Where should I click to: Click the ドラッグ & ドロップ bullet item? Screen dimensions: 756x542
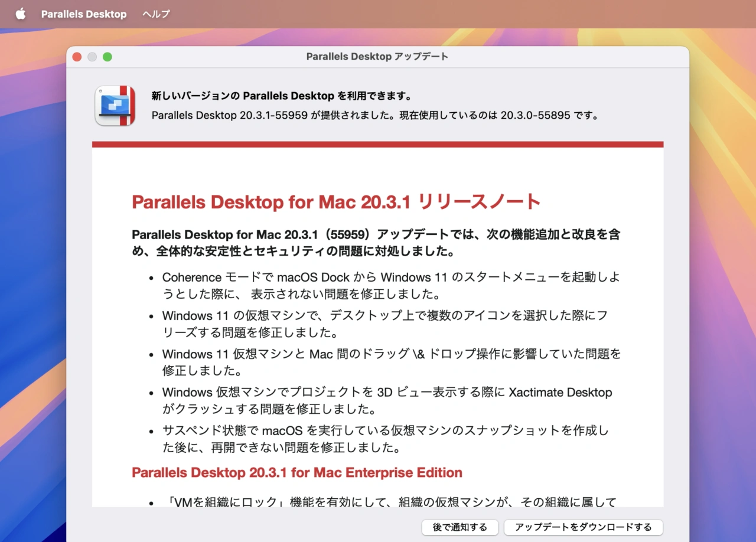(391, 362)
